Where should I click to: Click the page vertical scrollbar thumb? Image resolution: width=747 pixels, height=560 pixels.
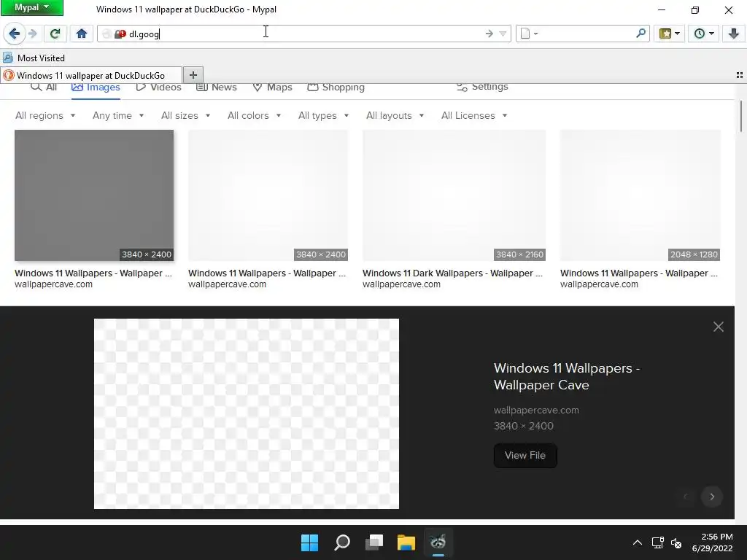[x=741, y=116]
